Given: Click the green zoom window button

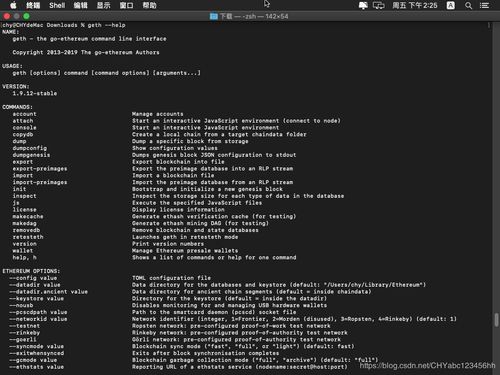Looking at the screenshot, I should point(26,16).
